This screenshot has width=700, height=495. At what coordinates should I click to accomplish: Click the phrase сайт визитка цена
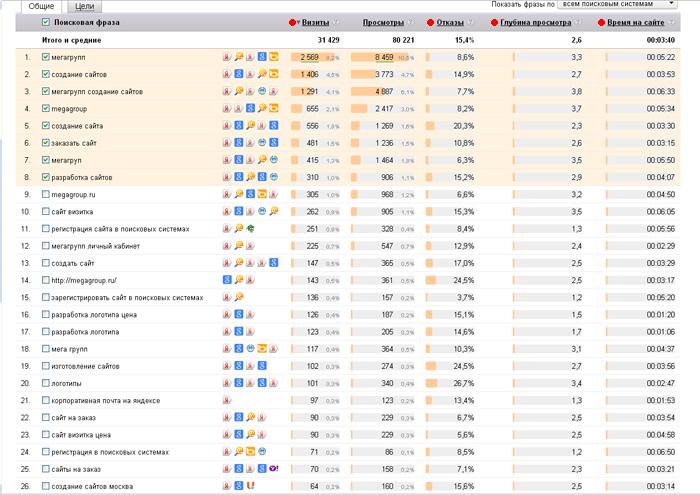click(x=81, y=435)
